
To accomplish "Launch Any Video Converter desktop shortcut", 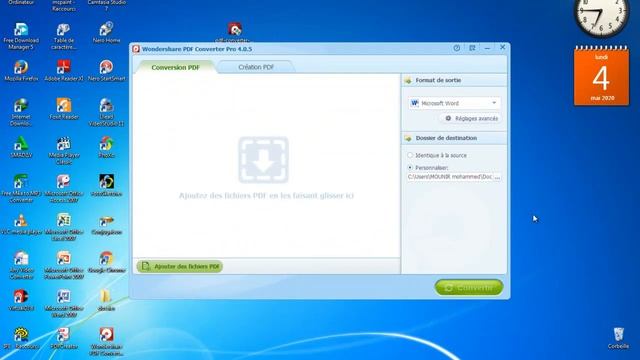I will [21, 265].
